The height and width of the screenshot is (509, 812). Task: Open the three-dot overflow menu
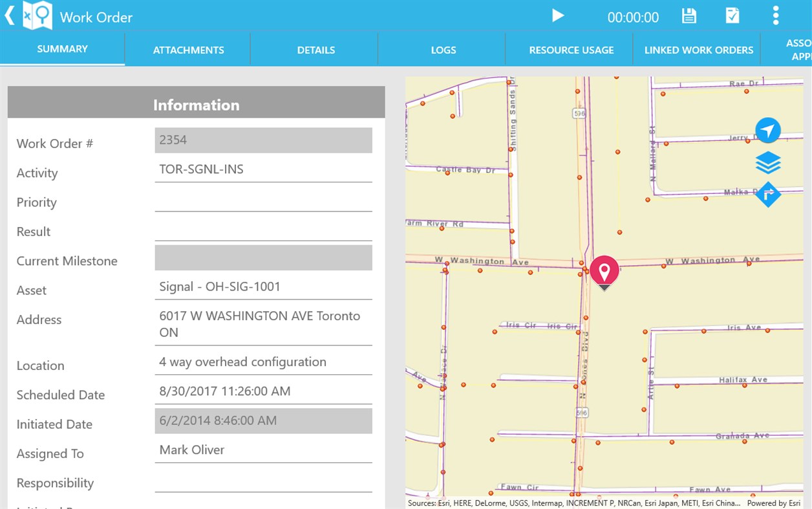click(776, 16)
